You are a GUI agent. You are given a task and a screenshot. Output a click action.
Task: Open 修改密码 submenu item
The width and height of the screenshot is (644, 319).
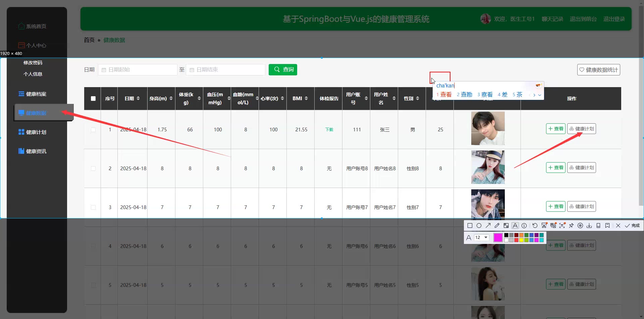(x=33, y=63)
